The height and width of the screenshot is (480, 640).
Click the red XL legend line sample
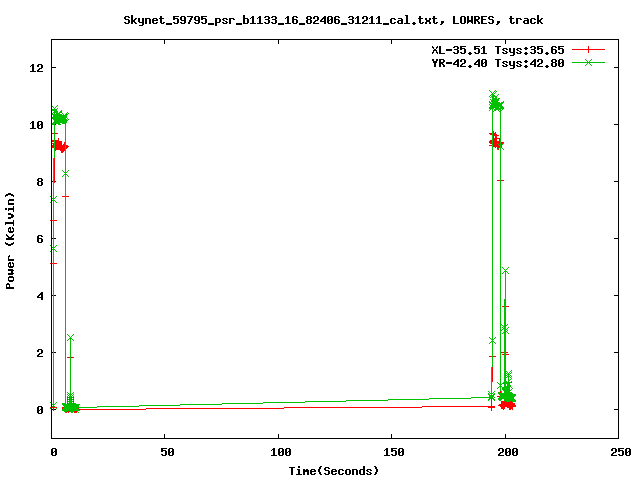point(588,50)
